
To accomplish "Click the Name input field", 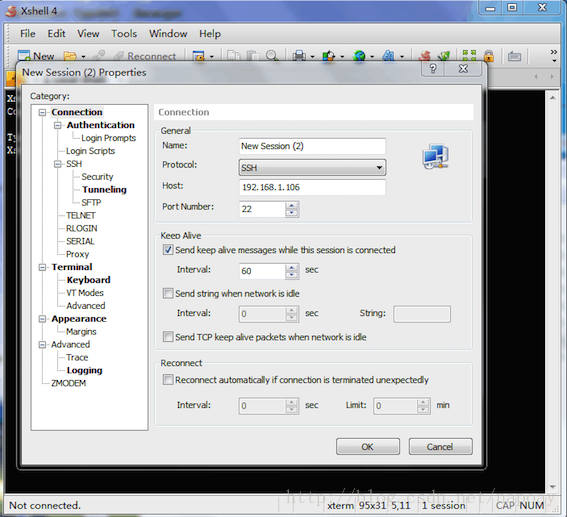I will 312,146.
